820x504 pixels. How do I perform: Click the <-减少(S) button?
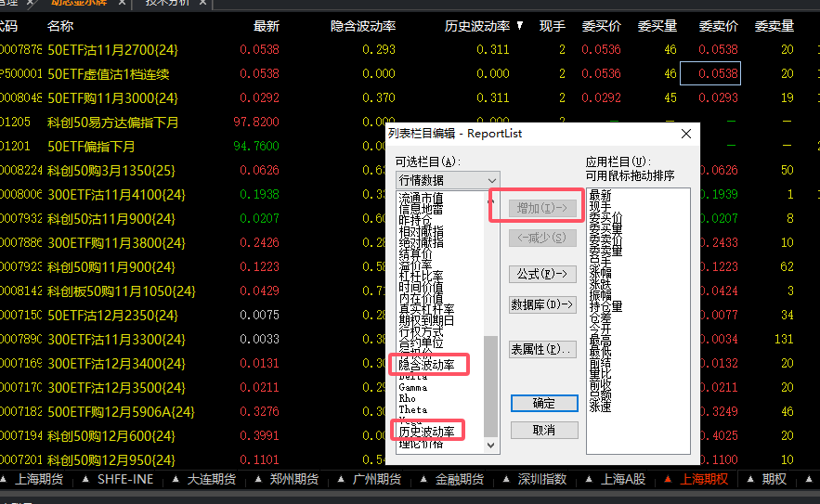point(542,238)
